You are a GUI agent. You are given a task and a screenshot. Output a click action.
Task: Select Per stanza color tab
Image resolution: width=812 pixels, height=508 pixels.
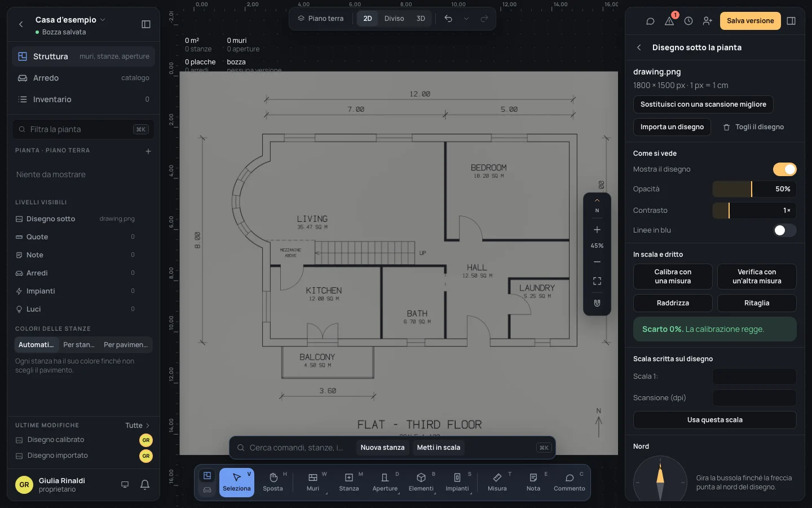click(x=79, y=345)
